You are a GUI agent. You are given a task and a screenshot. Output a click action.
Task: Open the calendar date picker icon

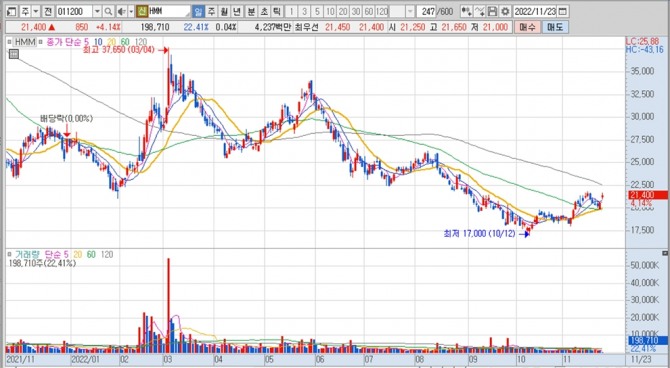tap(564, 11)
